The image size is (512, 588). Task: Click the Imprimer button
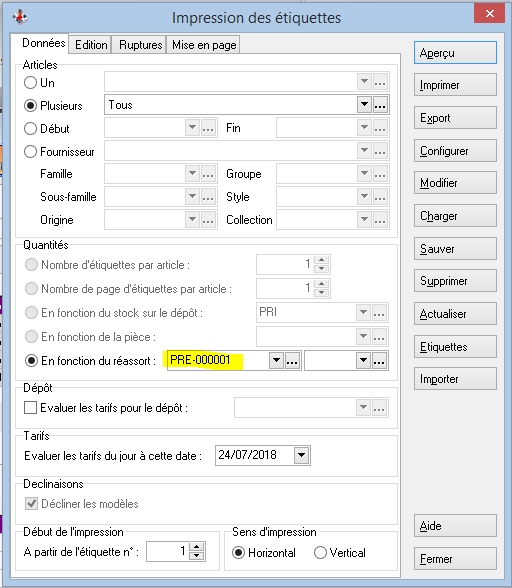455,85
